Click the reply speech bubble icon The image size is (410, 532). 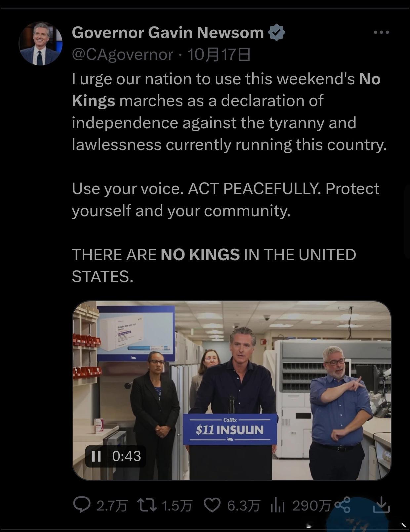pos(81,505)
